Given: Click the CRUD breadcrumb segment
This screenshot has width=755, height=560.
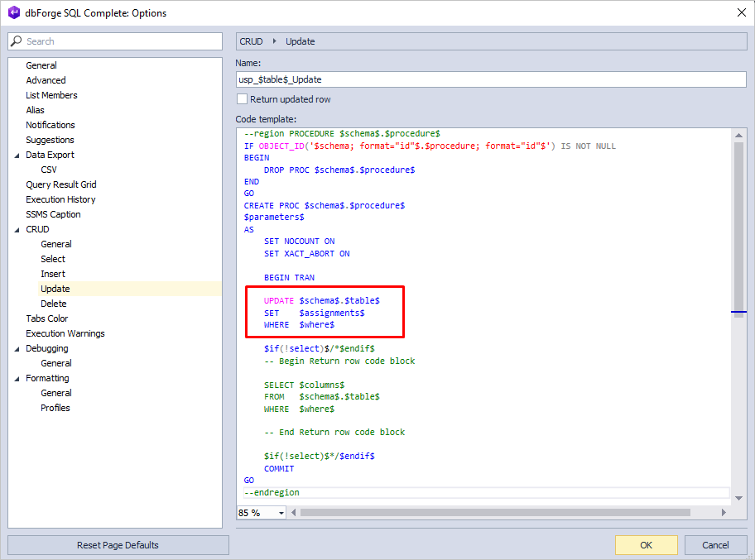Looking at the screenshot, I should click(252, 41).
